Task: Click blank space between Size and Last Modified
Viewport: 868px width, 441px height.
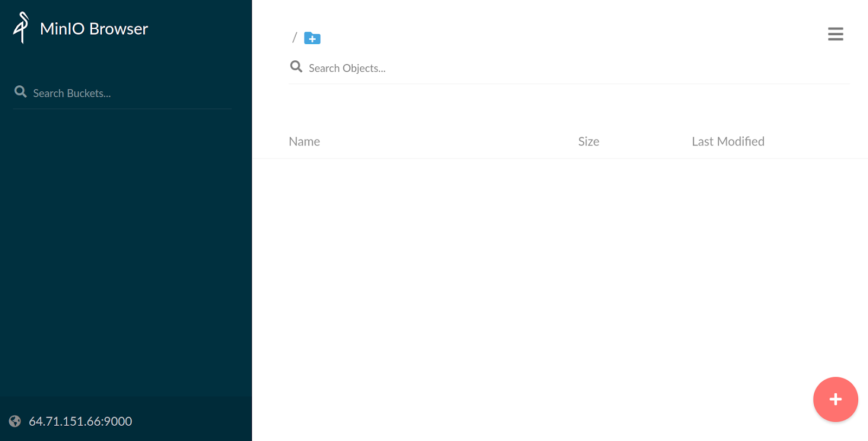Action: tap(646, 142)
